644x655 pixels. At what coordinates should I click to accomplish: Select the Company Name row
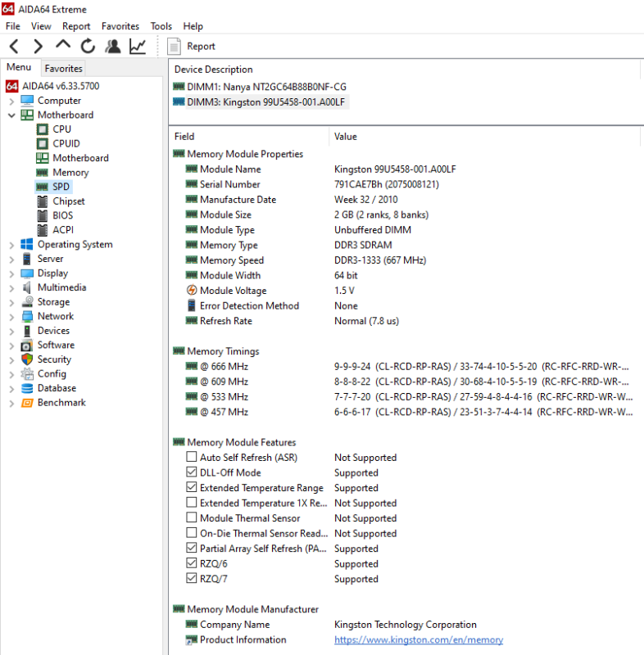pyautogui.click(x=331, y=625)
